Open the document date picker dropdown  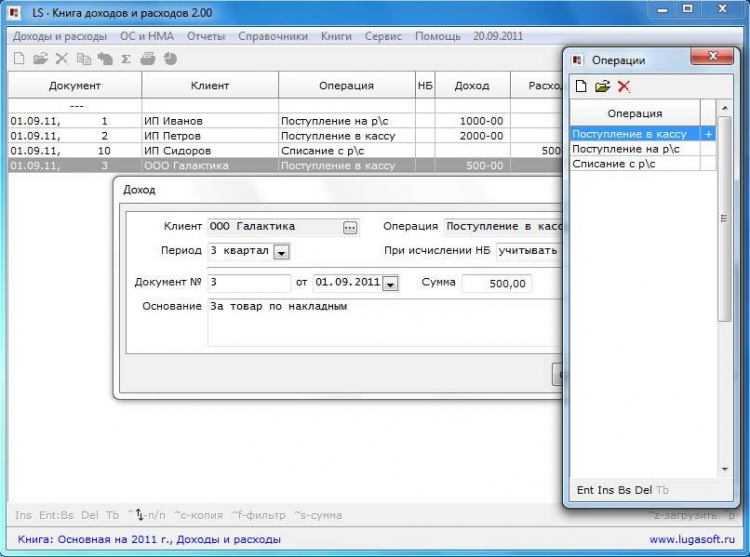point(391,284)
